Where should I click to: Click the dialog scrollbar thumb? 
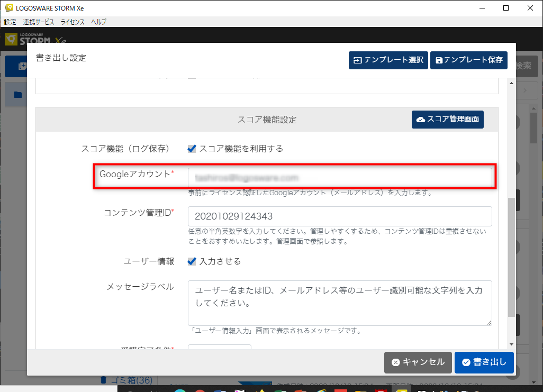[x=511, y=257]
